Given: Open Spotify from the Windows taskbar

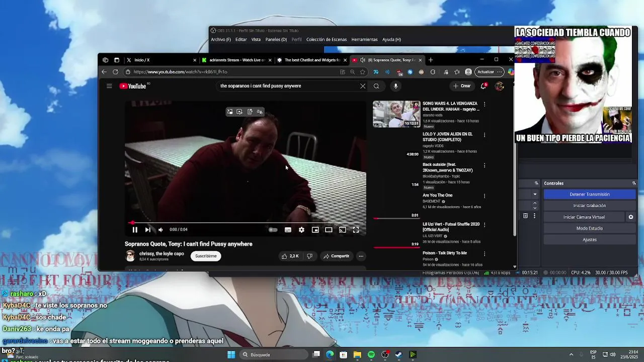Looking at the screenshot, I should 371,355.
